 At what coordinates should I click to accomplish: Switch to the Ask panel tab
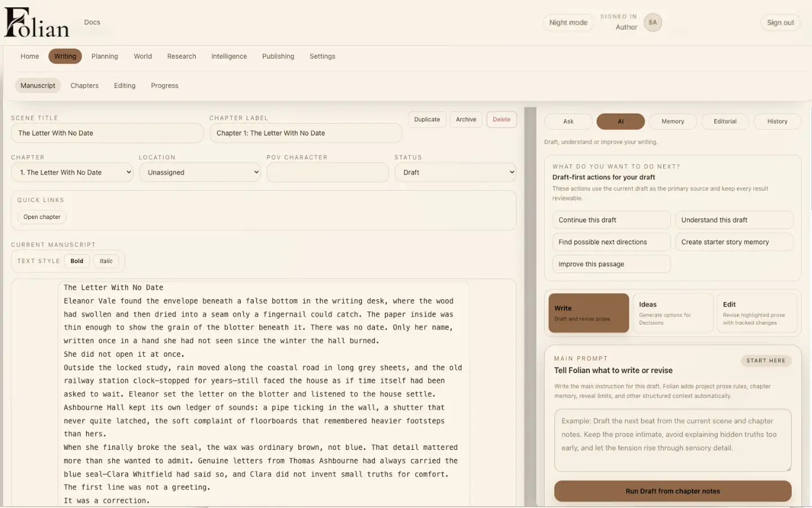click(x=568, y=121)
